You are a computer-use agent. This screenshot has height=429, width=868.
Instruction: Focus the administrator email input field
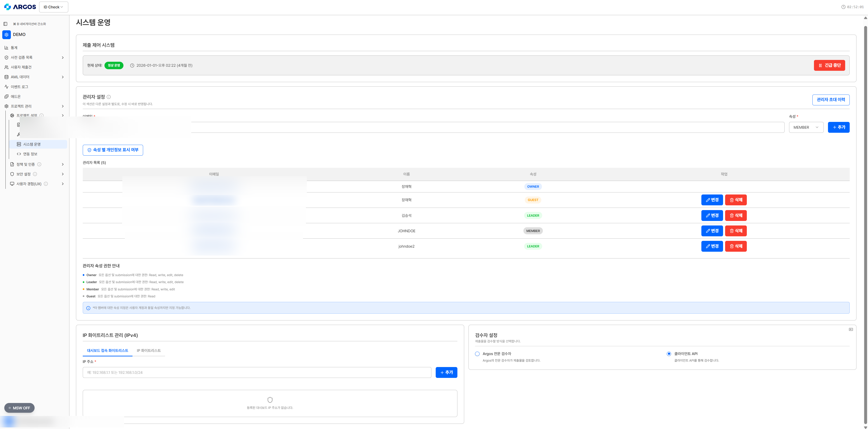433,127
